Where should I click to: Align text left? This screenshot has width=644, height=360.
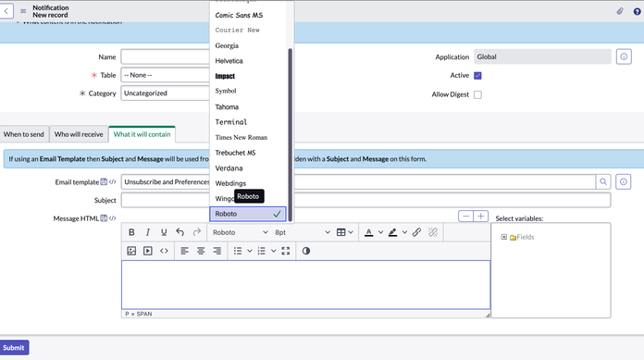click(184, 251)
